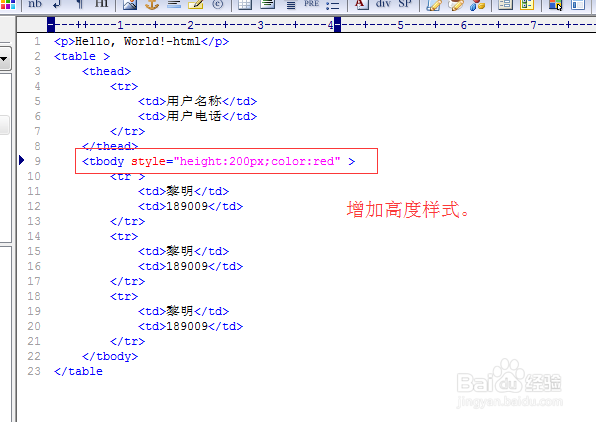This screenshot has width=596, height=422.
Task: Click the '用户名称' table cell code line
Action: (x=197, y=101)
